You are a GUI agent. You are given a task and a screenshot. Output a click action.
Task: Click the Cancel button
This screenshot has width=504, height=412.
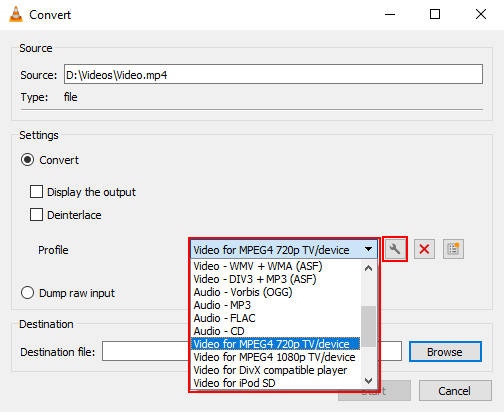(x=455, y=391)
